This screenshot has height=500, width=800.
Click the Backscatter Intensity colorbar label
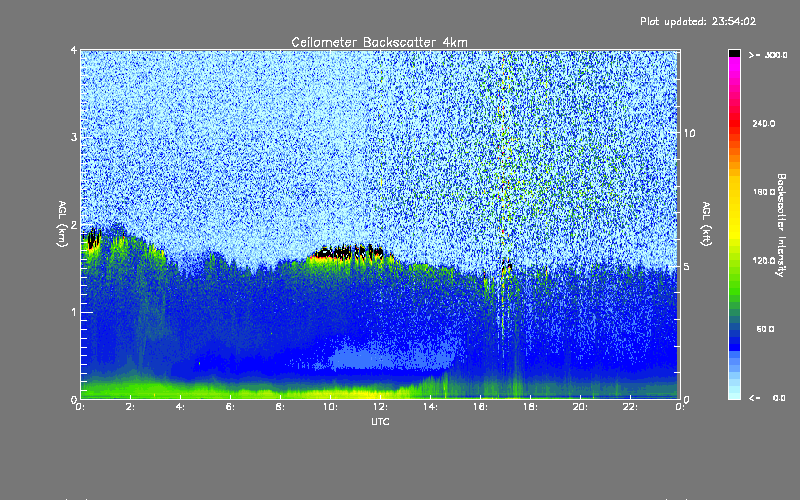click(x=781, y=225)
